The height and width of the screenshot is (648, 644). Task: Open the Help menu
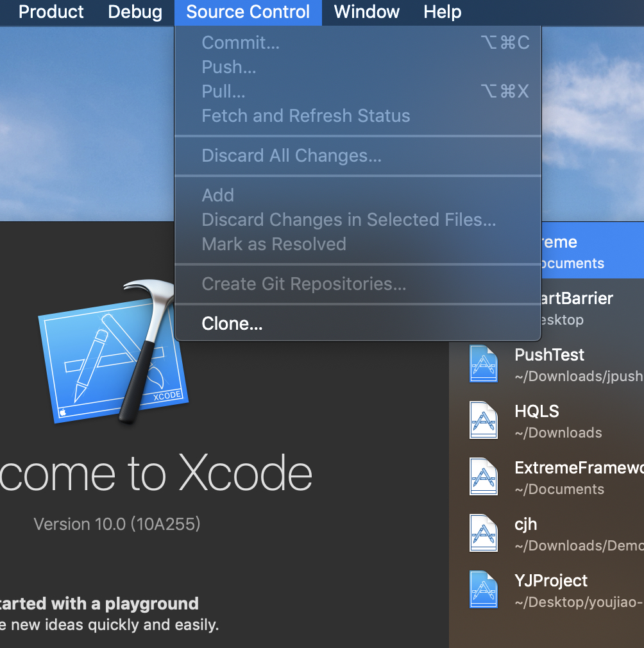tap(443, 12)
